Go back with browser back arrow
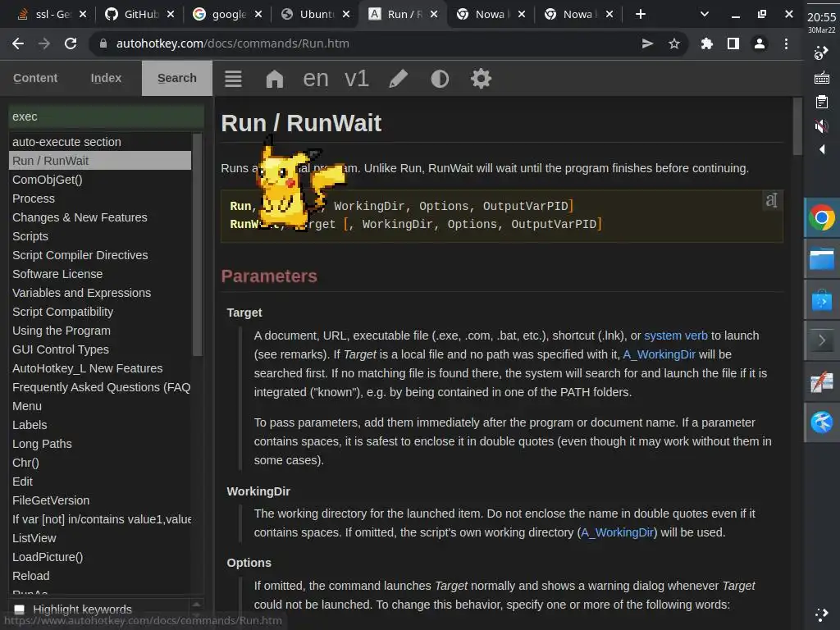Image resolution: width=840 pixels, height=630 pixels. 18,43
